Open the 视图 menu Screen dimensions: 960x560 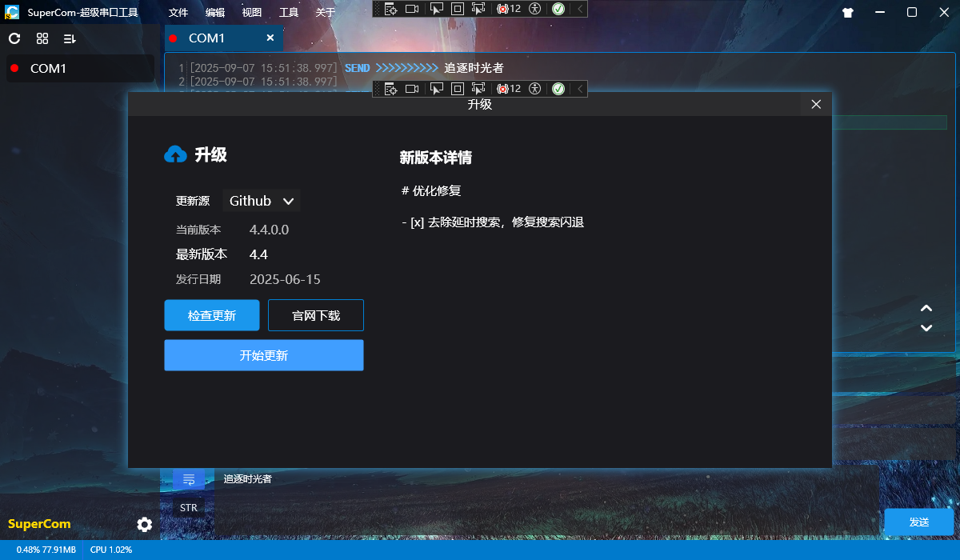[x=252, y=13]
